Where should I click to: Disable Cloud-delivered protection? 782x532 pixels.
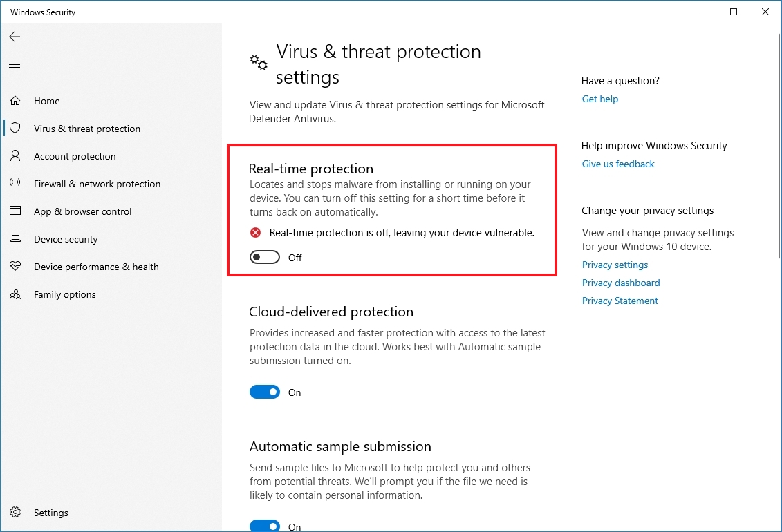(264, 392)
